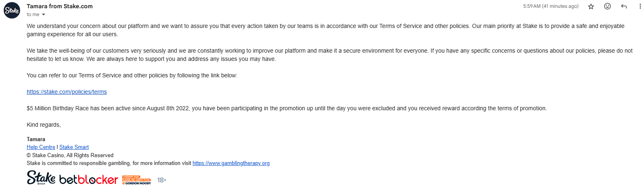644x195 pixels.
Task: Click the 18+ age badge
Action: 162,180
